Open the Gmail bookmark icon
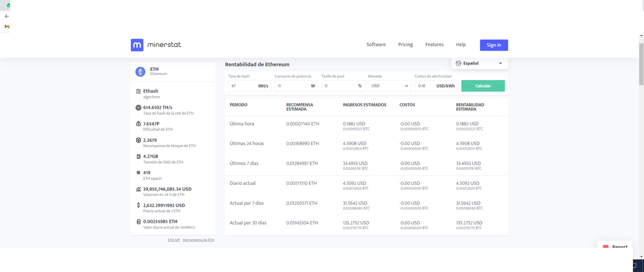 coord(7,27)
